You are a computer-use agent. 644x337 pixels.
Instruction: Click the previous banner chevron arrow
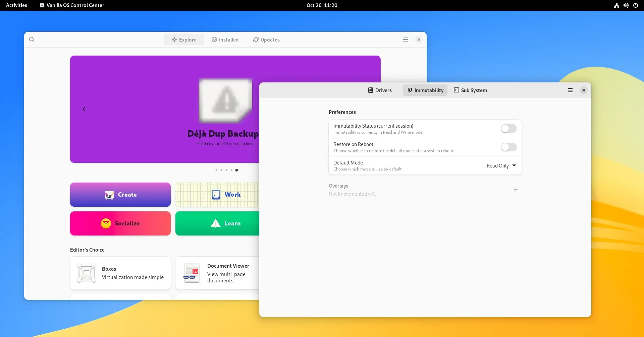(84, 109)
